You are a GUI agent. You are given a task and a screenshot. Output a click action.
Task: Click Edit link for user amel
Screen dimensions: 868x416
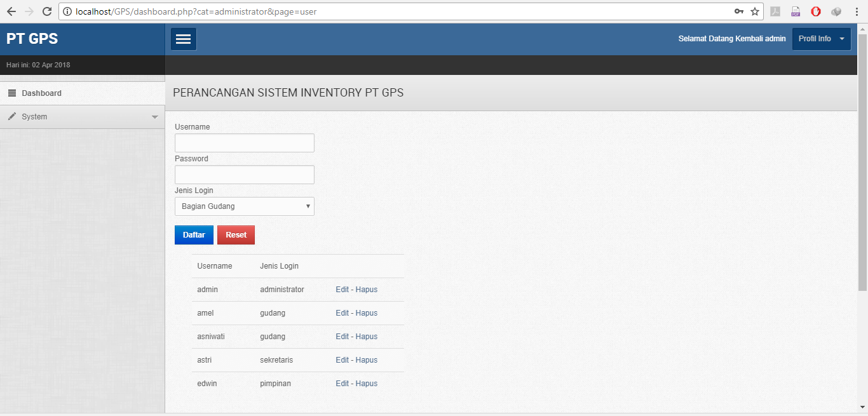point(342,313)
